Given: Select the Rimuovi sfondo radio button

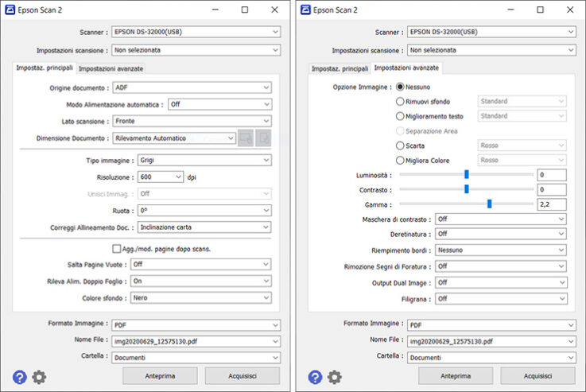Looking at the screenshot, I should (400, 102).
